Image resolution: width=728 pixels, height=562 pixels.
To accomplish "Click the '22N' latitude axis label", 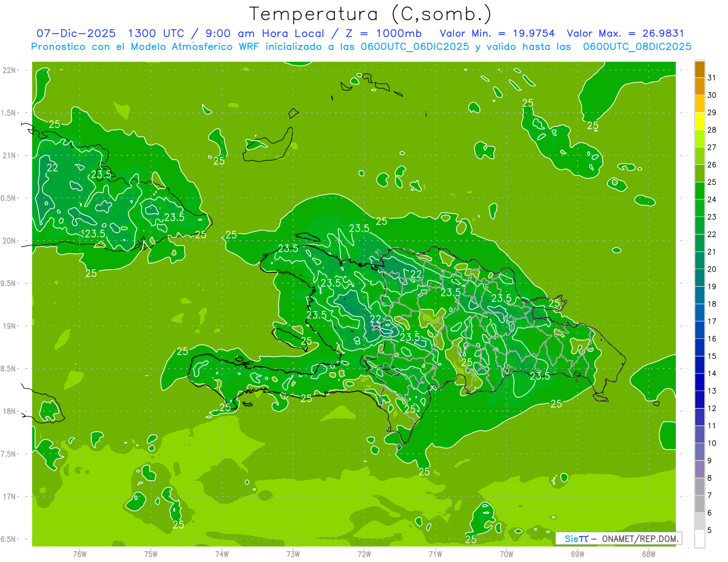I will [x=9, y=70].
